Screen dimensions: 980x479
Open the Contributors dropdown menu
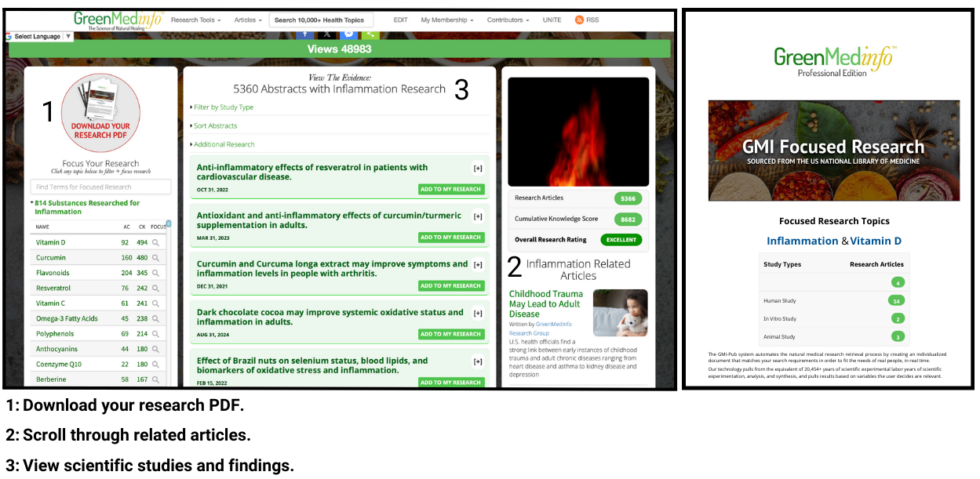[x=508, y=20]
